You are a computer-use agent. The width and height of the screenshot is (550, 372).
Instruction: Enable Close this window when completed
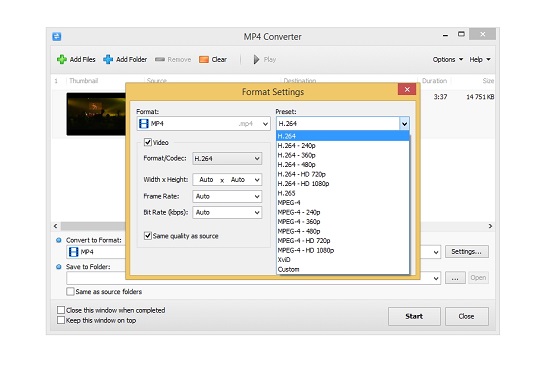[x=61, y=310]
